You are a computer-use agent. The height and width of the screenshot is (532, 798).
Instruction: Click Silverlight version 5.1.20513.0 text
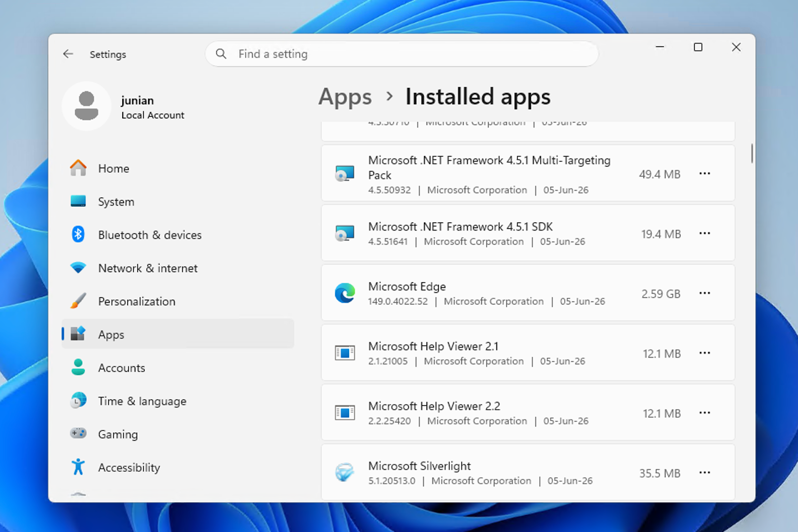point(392,481)
